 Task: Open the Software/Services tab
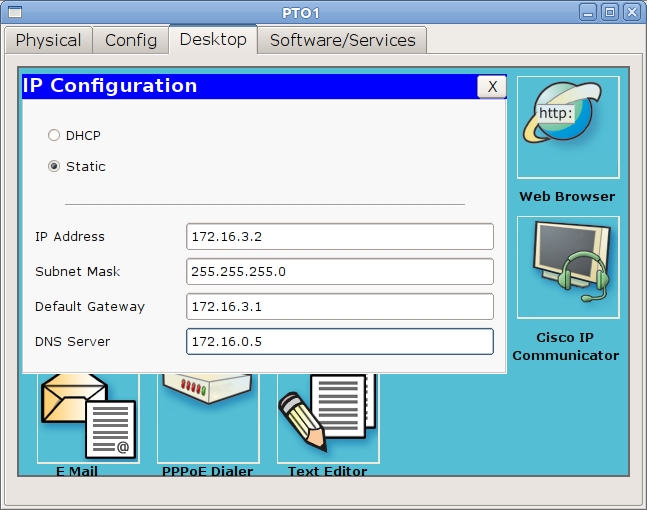(x=342, y=40)
